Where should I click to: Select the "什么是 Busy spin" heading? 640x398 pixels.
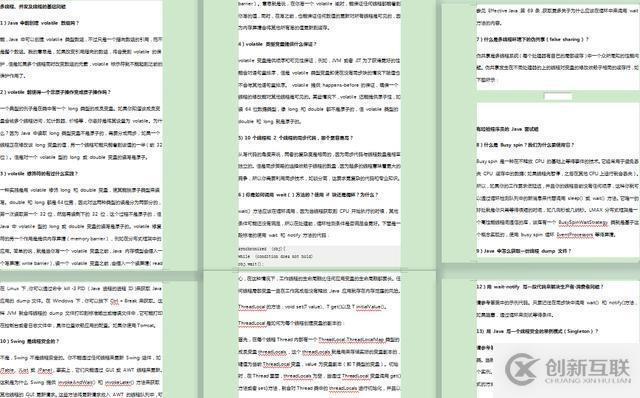pos(525,145)
